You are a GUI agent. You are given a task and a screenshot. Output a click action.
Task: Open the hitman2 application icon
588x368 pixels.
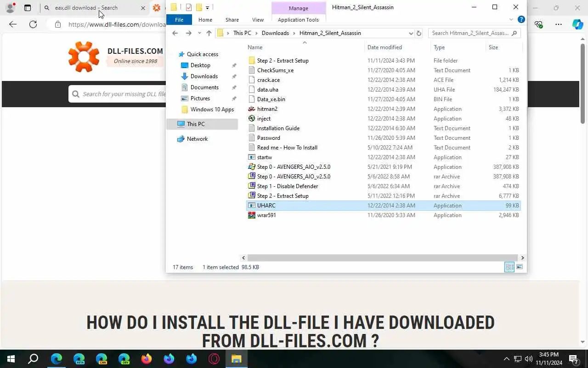click(x=251, y=109)
